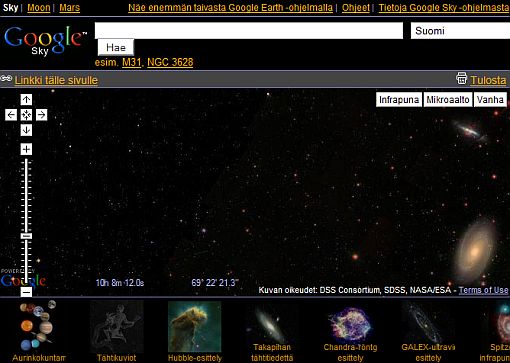Open the Takapihan tähtitiedettä thumbnail
The height and width of the screenshot is (363, 510).
click(272, 331)
